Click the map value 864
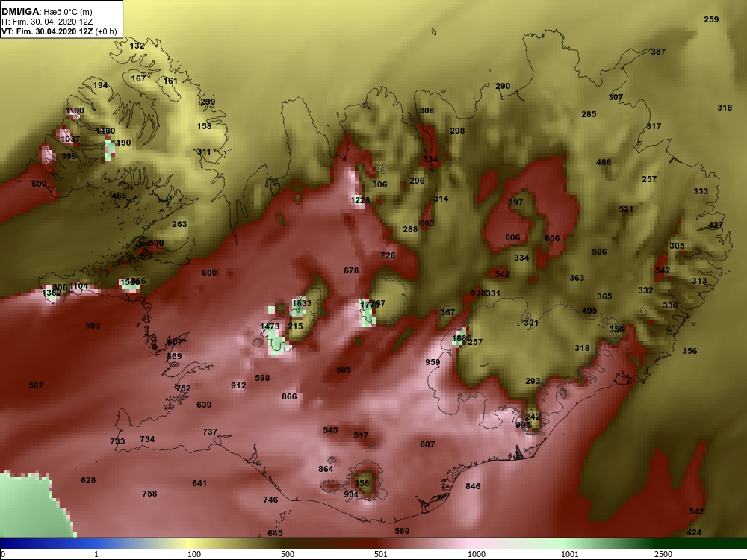 [326, 470]
